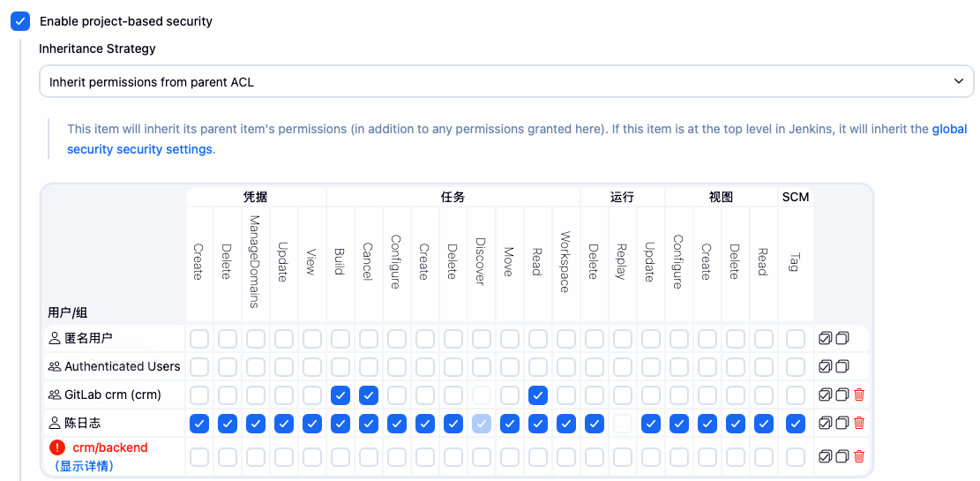
Task: Click the 任务 column group header
Action: pos(453,197)
